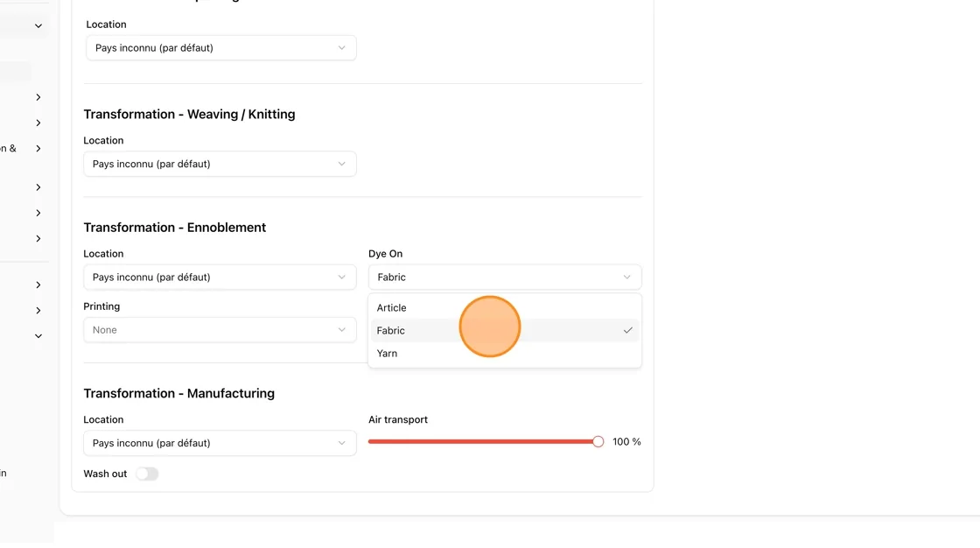Open the Location dropdown above the Weaving section
The height and width of the screenshot is (548, 980).
coord(221,47)
